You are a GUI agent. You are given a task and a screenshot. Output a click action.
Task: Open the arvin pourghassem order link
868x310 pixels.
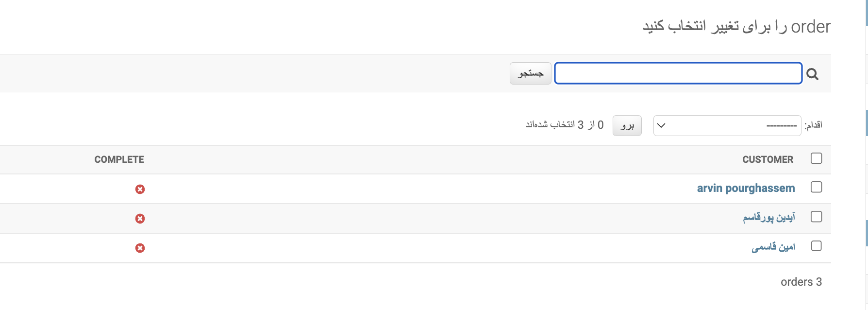(746, 188)
